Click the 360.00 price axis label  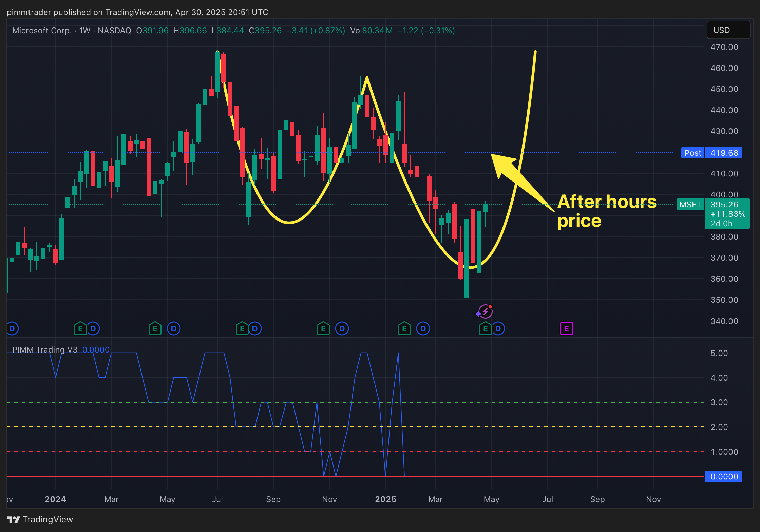click(724, 279)
